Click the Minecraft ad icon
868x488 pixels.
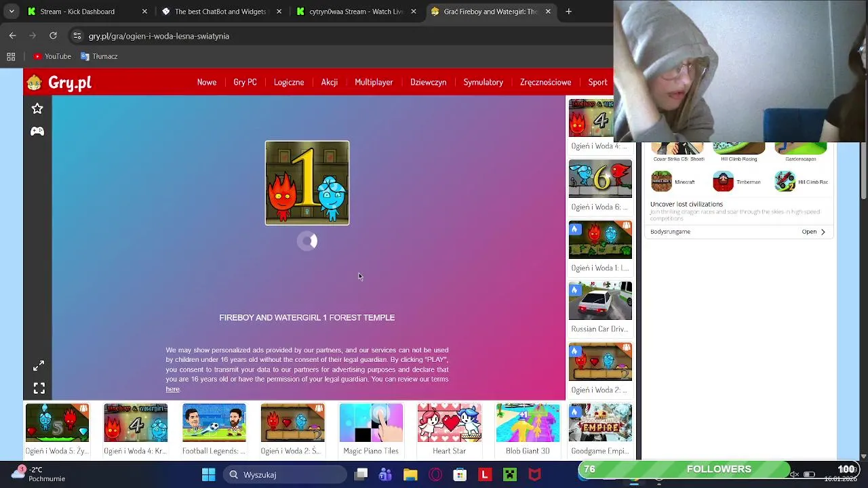pos(661,182)
